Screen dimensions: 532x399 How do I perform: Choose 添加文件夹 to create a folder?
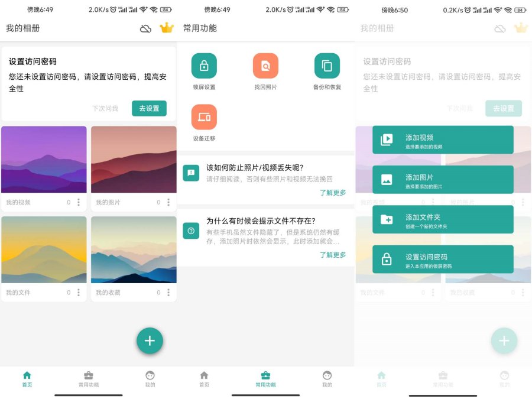tap(442, 219)
